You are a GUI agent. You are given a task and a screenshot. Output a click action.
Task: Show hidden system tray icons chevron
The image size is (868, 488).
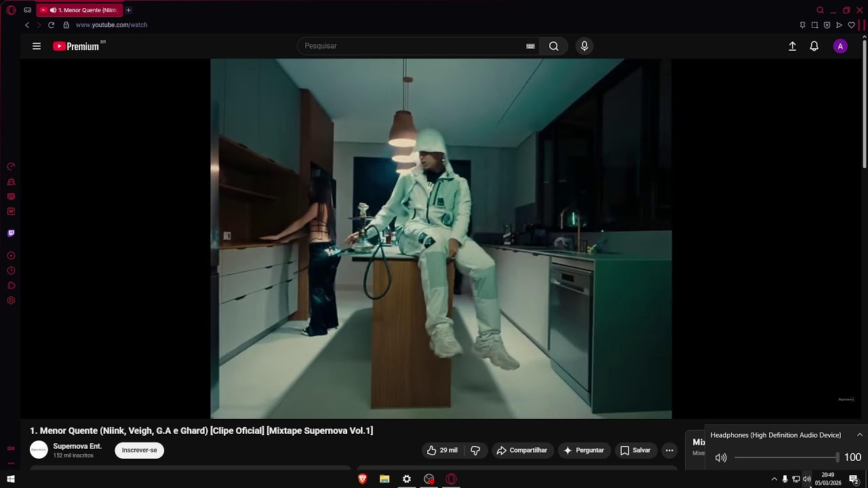[774, 479]
